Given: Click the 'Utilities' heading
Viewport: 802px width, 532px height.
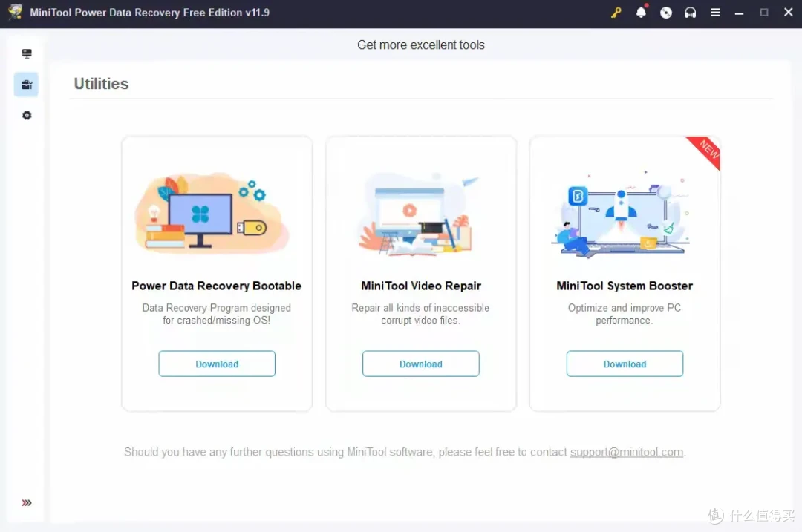Looking at the screenshot, I should pos(101,83).
